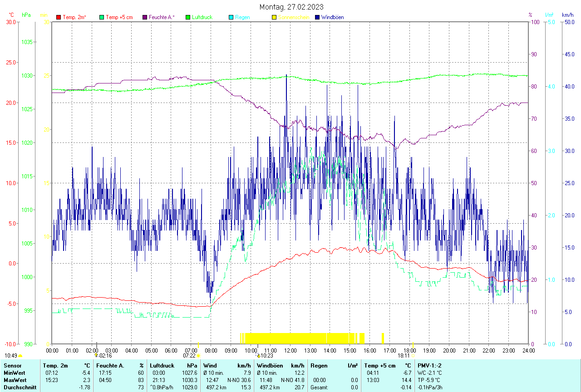Click the purple Feuchte A. legend swatch
This screenshot has height=392, width=581.
coord(145,17)
